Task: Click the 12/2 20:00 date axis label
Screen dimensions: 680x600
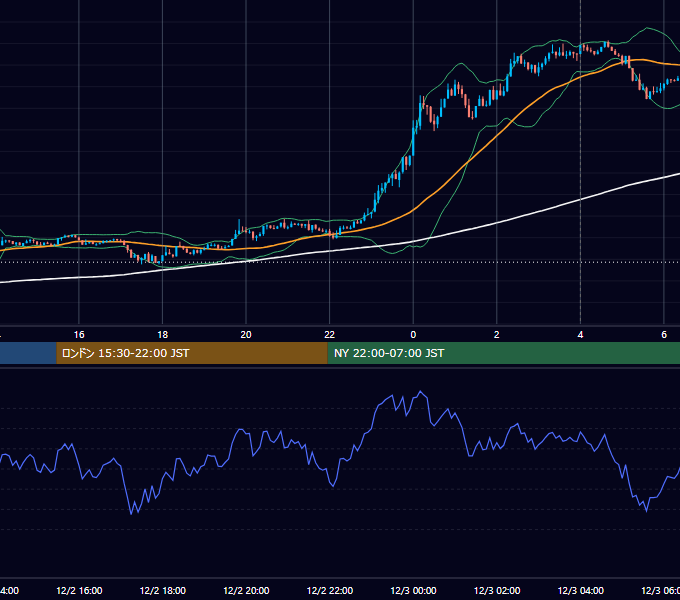Action: coord(246,590)
